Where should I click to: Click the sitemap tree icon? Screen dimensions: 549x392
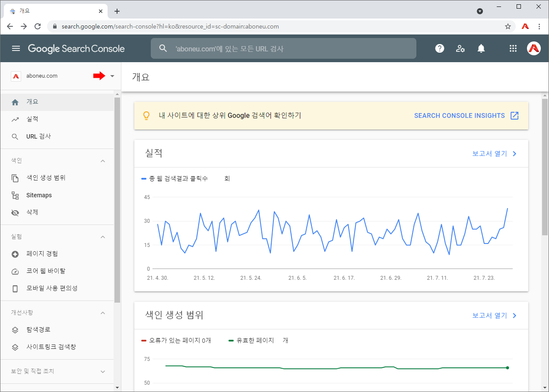15,195
